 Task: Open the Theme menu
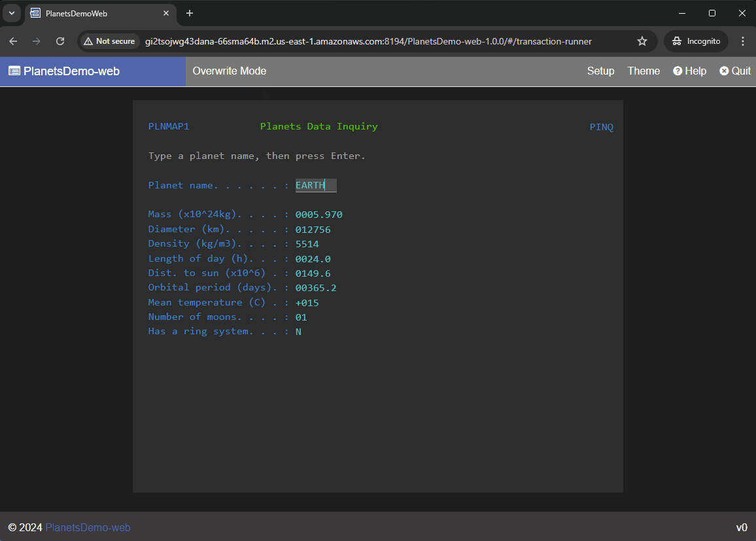[x=644, y=71]
